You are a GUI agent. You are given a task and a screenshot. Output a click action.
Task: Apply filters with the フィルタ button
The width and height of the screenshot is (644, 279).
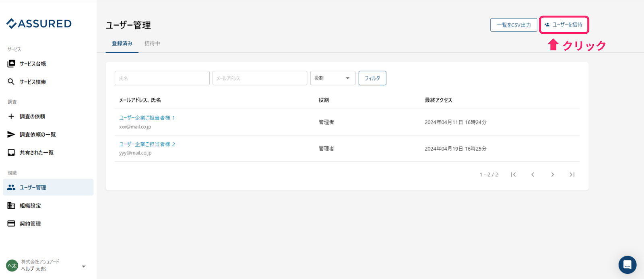pos(372,78)
